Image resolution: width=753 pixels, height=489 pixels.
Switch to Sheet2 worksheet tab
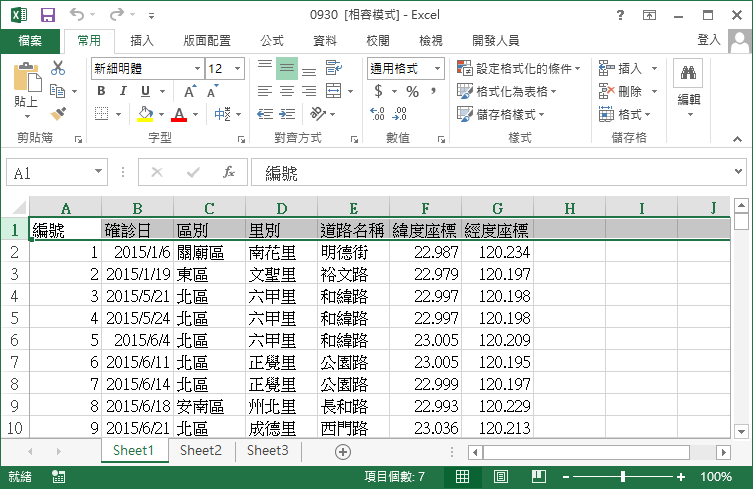(201, 451)
